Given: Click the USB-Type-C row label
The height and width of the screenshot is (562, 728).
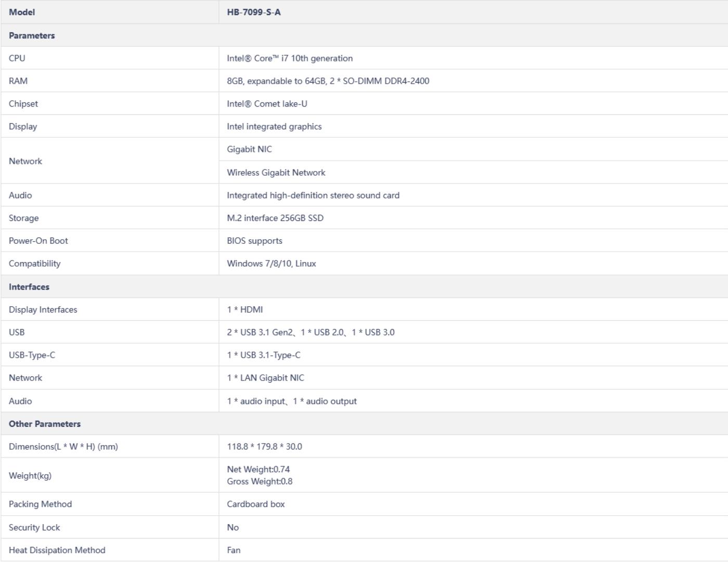Looking at the screenshot, I should click(32, 355).
